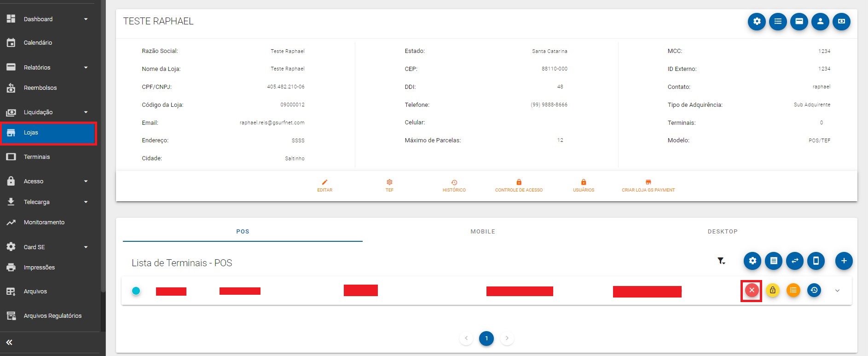
Task: Click the red X terminal remove button
Action: coord(752,290)
